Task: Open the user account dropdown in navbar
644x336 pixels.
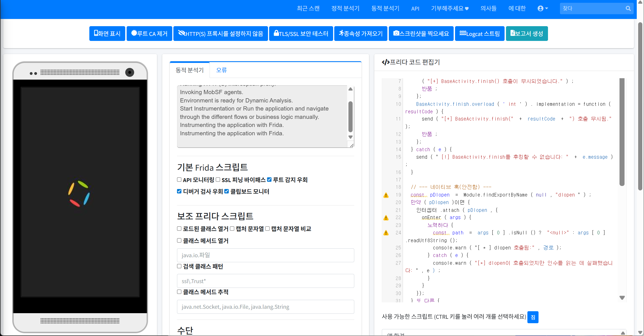Action: tap(542, 8)
